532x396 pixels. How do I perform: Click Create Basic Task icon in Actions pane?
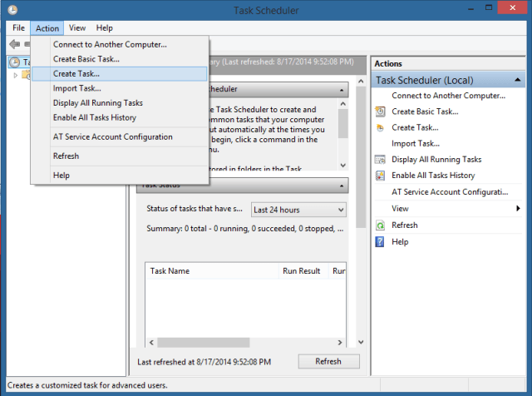tap(381, 111)
